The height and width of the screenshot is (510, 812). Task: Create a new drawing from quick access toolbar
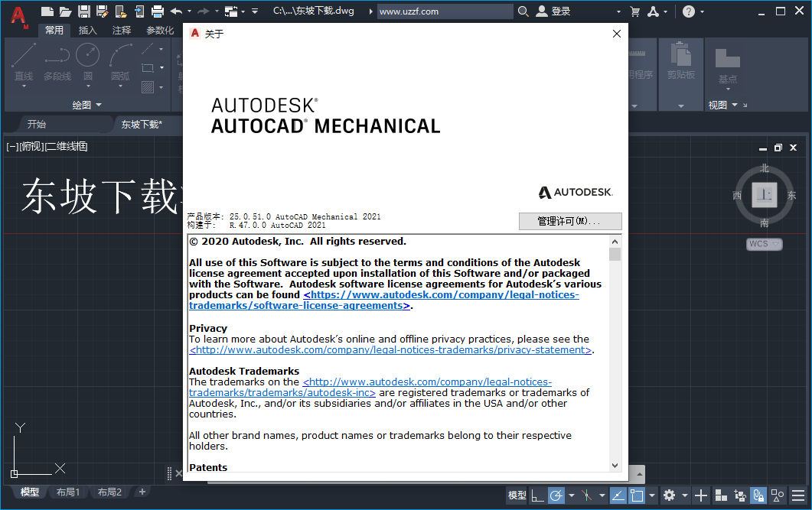click(x=47, y=11)
